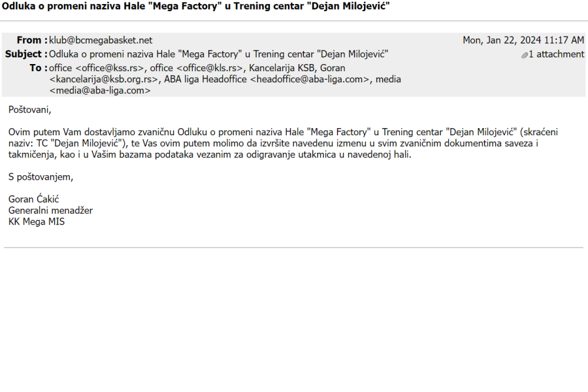Click the date Mon, Jan 22, 2024 11:17 AM
This screenshot has height=392, width=588.
[523, 40]
